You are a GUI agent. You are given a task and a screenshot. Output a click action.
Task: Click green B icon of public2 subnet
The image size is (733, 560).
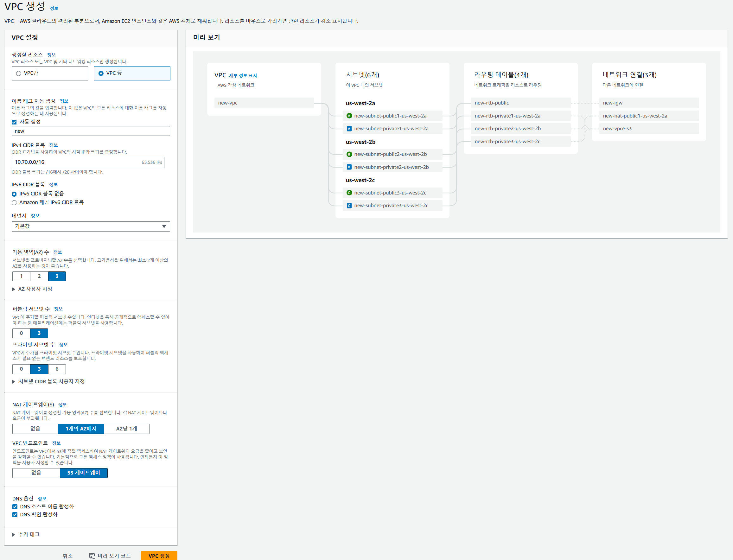(x=349, y=154)
